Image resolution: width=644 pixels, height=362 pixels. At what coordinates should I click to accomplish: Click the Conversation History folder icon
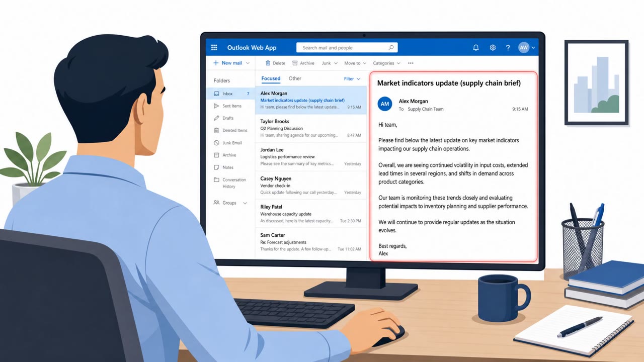(x=216, y=179)
